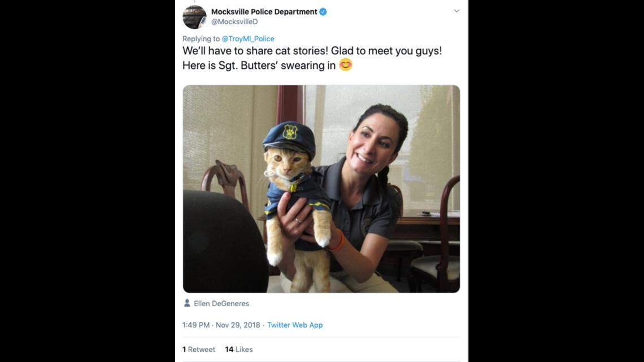
Task: Click the smiling face emoji in the tweet
Action: click(x=346, y=65)
